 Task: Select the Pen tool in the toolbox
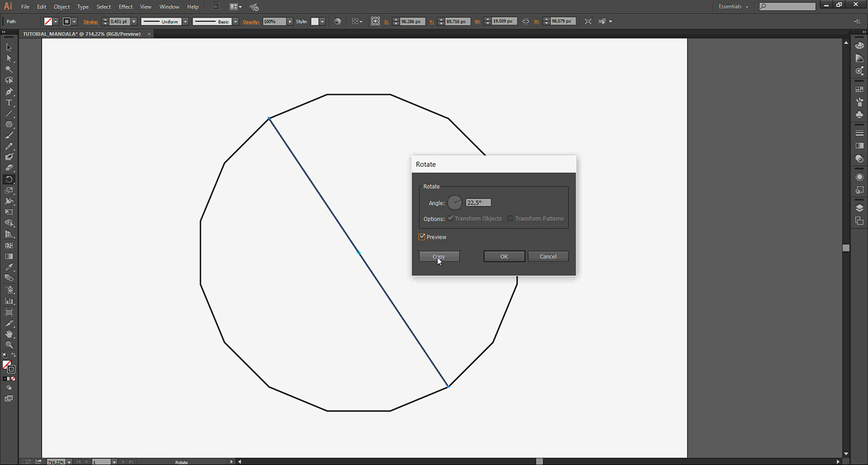9,92
